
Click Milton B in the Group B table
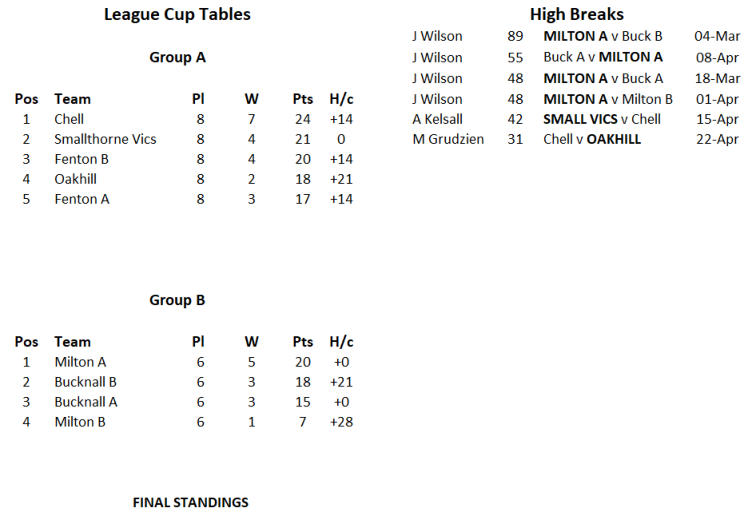(x=81, y=422)
